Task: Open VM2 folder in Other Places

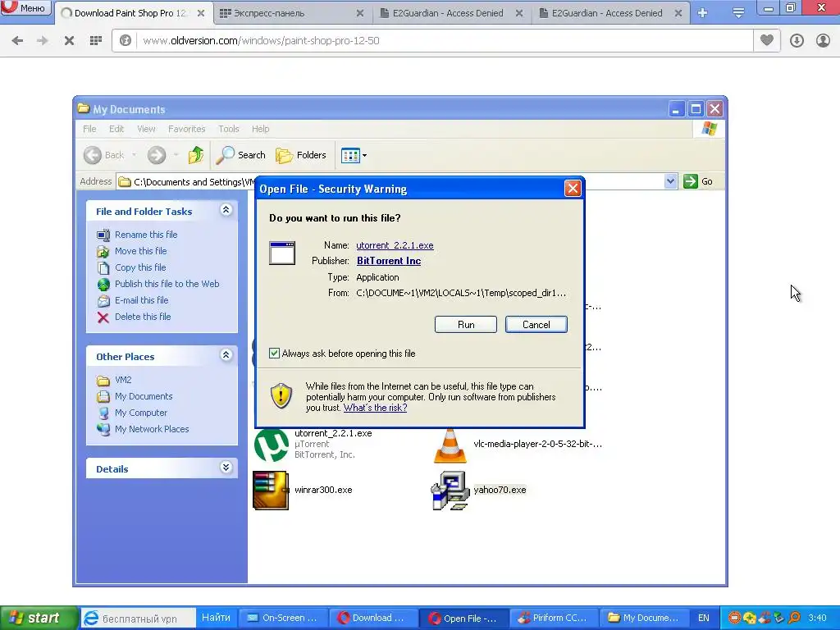Action: click(x=123, y=380)
